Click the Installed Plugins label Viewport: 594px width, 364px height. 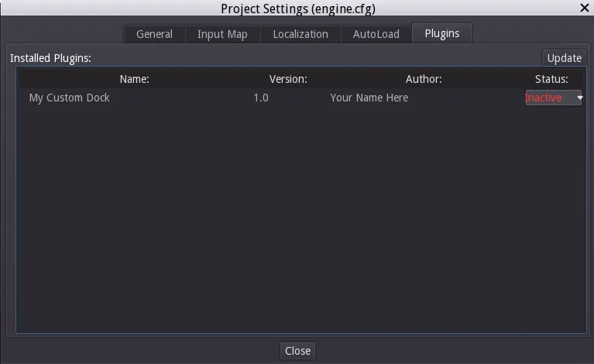click(50, 58)
